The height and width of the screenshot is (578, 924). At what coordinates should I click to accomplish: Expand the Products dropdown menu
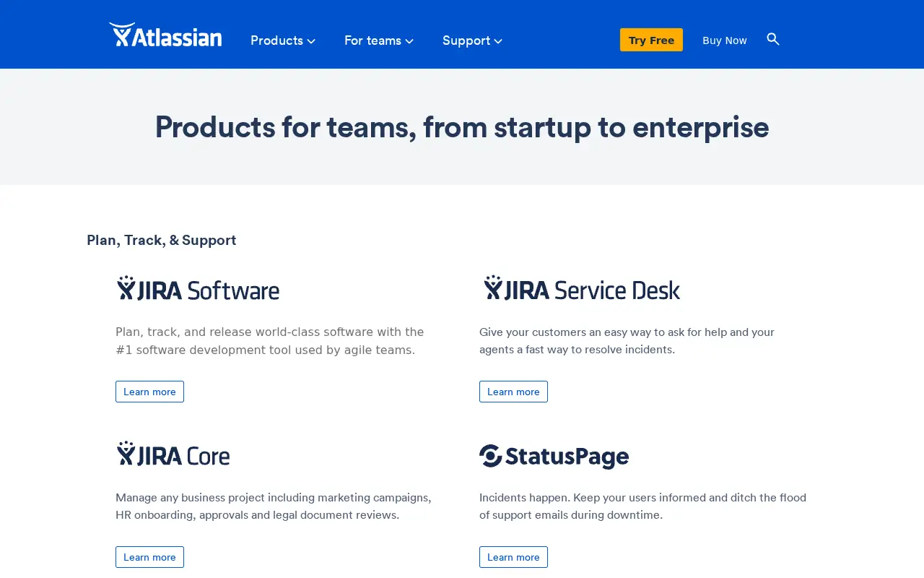pyautogui.click(x=283, y=40)
